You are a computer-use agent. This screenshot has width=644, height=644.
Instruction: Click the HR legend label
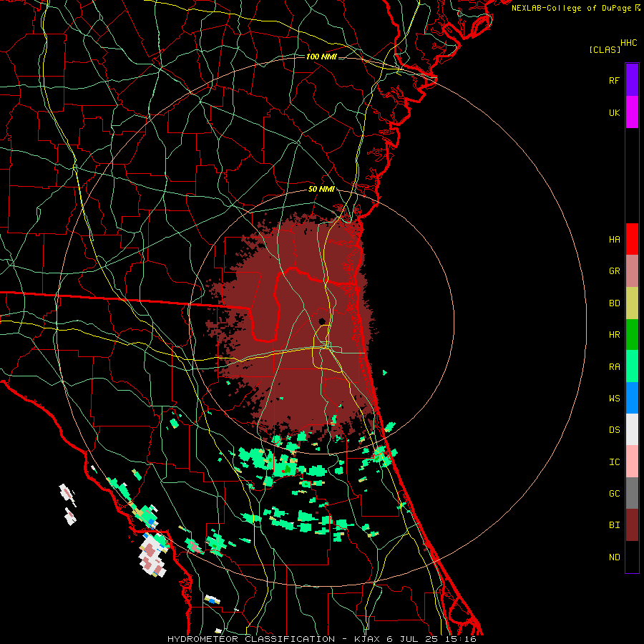pos(614,335)
